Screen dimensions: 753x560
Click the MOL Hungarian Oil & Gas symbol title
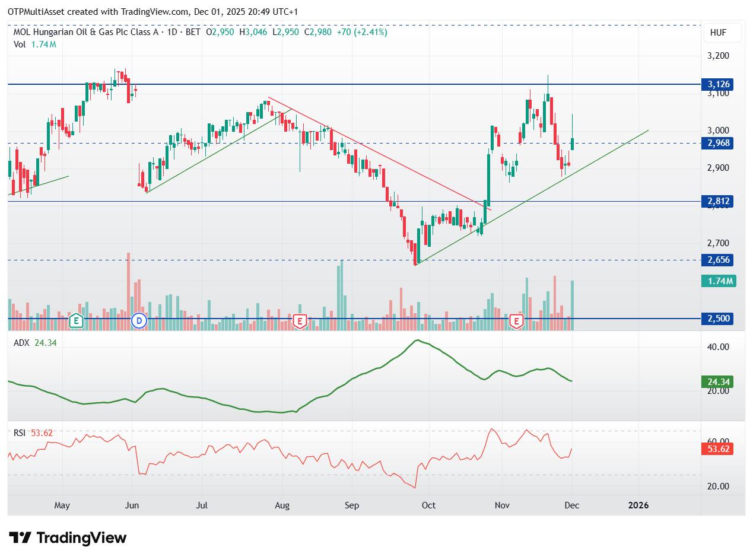point(86,32)
